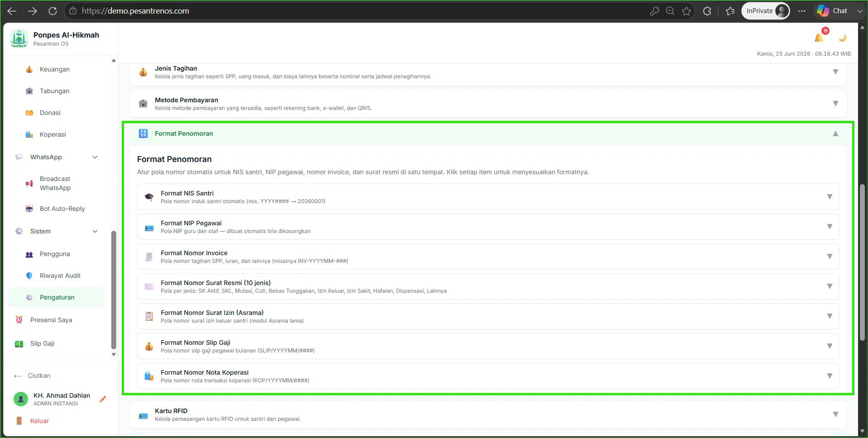Click the Surat Izin clipboard icon
The height and width of the screenshot is (438, 868).
pos(149,316)
